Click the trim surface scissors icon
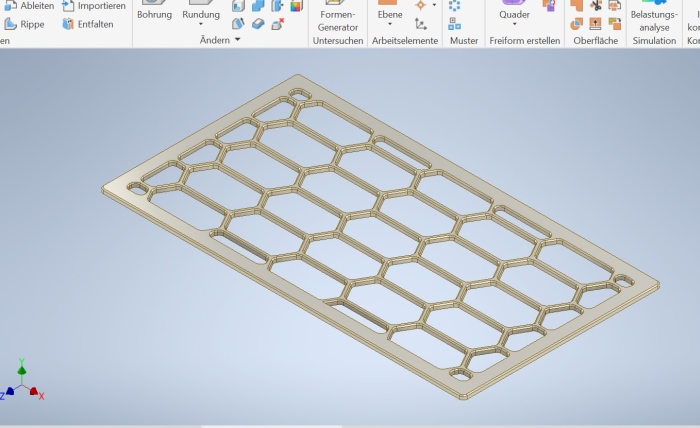Image resolution: width=700 pixels, height=428 pixels. (x=596, y=6)
